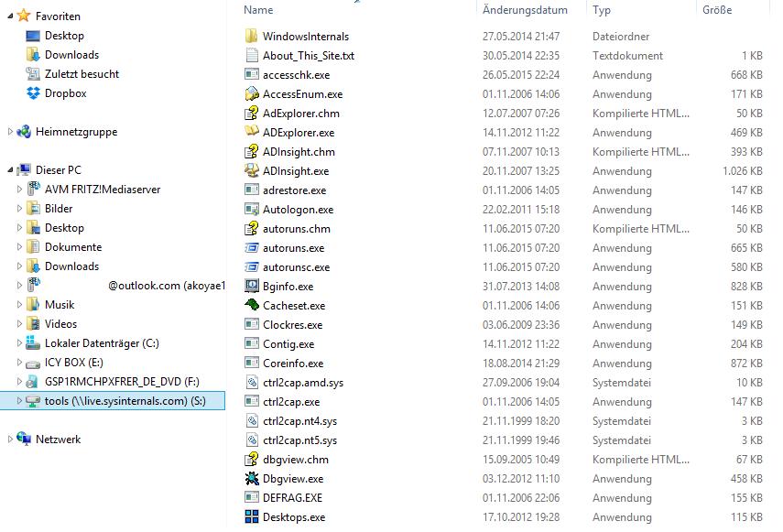Select the Coreinfo.exe file name
Screen dimensions: 783x532
click(293, 364)
